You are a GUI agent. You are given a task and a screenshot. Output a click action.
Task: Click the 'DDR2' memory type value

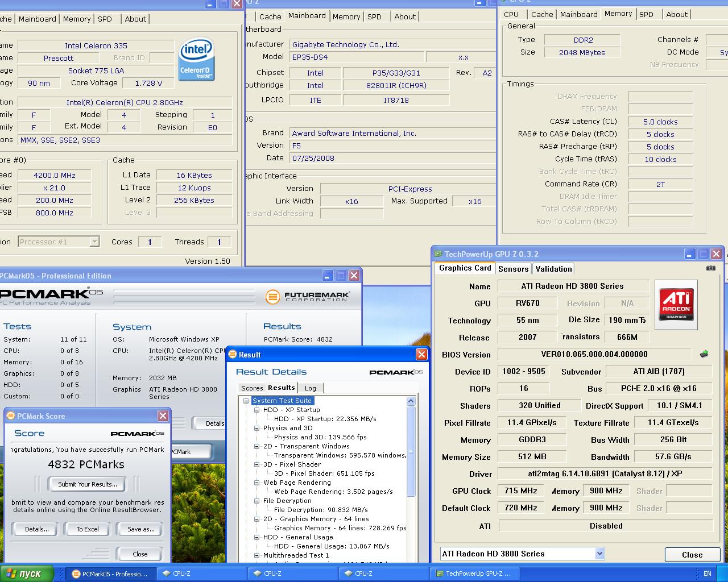pos(582,40)
